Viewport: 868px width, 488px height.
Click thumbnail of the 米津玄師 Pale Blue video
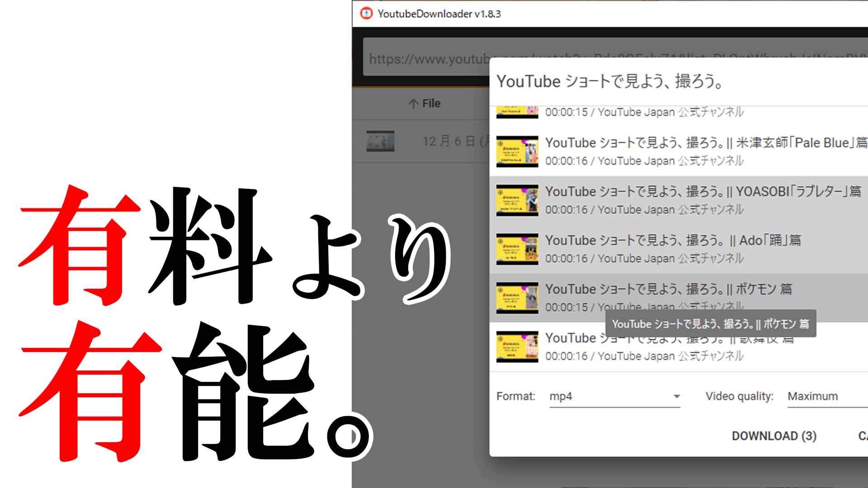click(517, 151)
